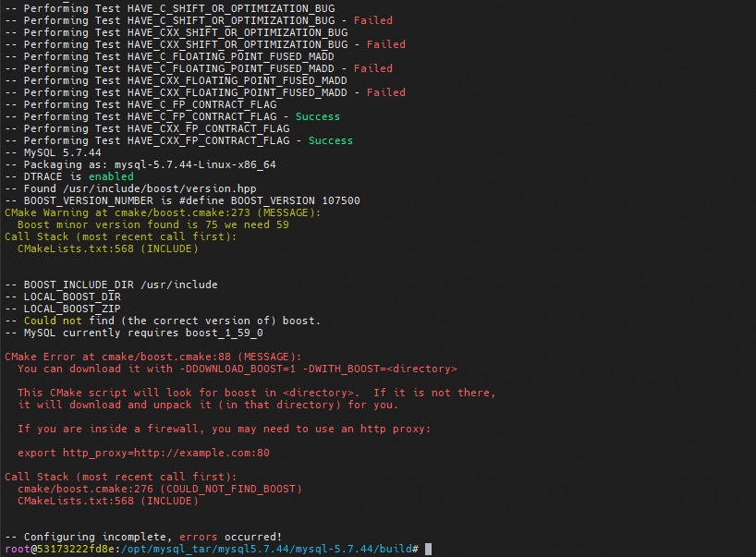756x557 pixels.
Task: Click 'Configuring incomplete, errors occurred!' line
Action: coord(143,538)
